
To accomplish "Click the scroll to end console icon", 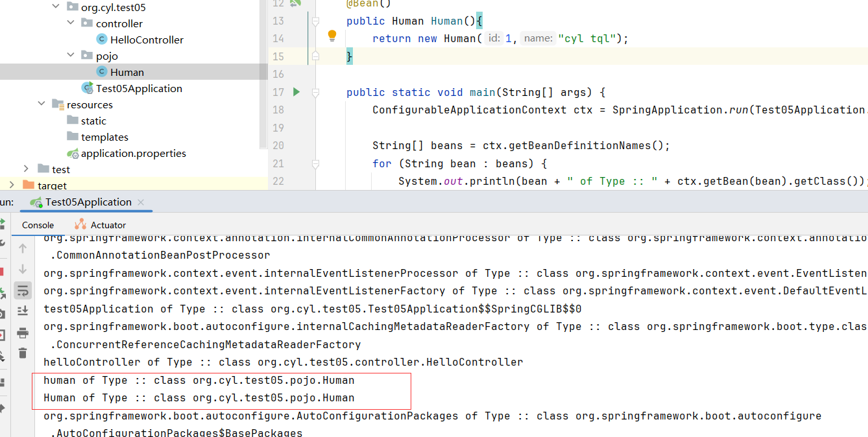I will pos(23,311).
